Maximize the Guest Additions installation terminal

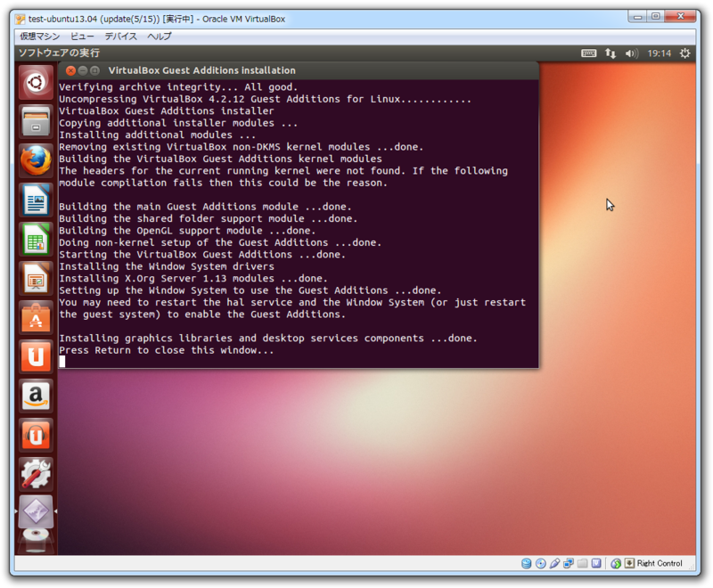pyautogui.click(x=94, y=70)
